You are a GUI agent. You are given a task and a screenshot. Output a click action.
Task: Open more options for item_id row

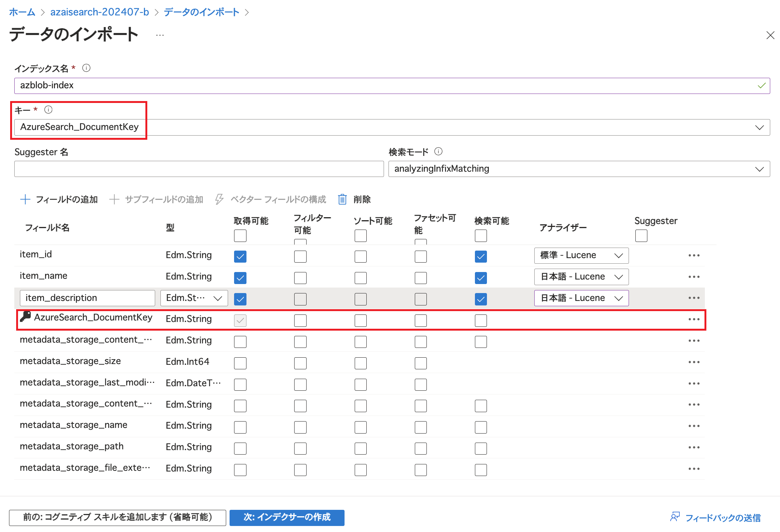pos(694,255)
